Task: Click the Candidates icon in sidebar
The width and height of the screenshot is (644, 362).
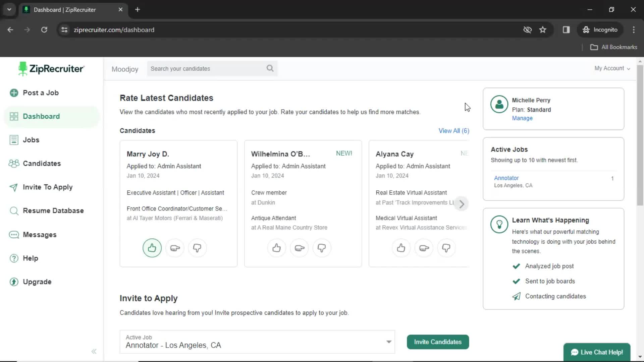Action: (x=13, y=163)
